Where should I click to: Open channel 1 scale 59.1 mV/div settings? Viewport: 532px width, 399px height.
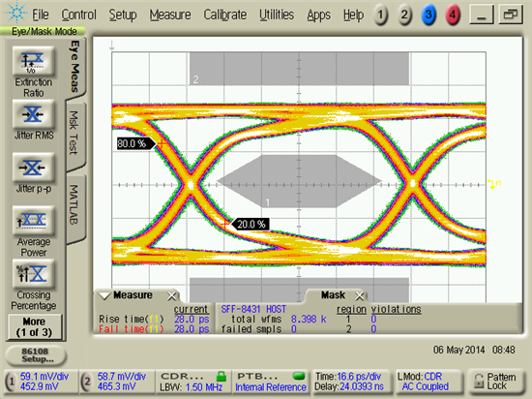[41, 382]
